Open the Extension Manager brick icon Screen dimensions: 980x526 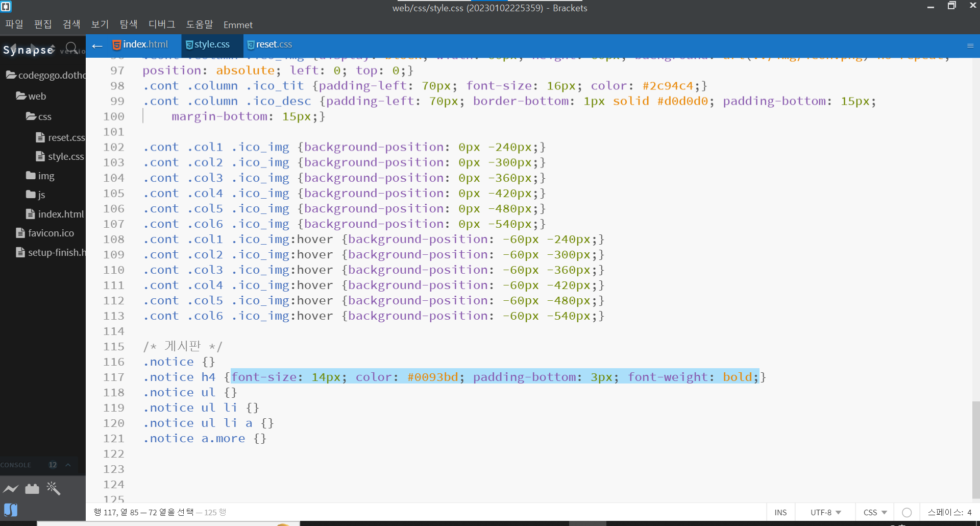[32, 489]
